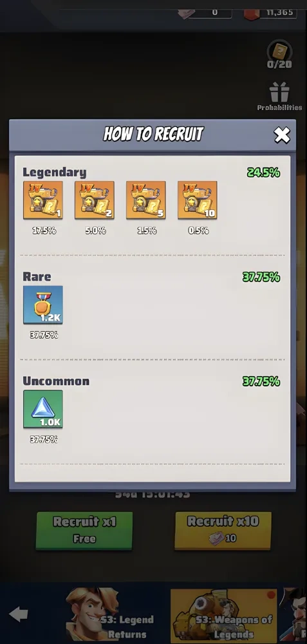Viewport: 307px width, 644px height.
Task: Click the Legendary category heading
Action: coord(55,173)
